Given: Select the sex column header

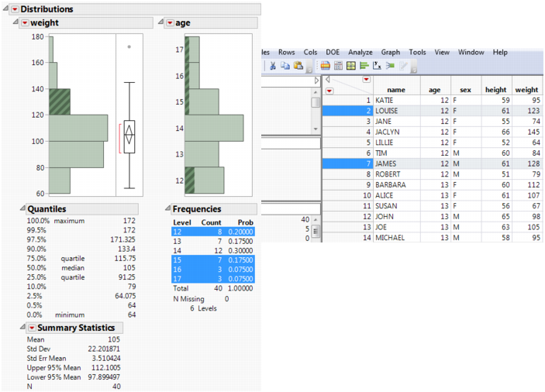Looking at the screenshot, I should [x=465, y=90].
